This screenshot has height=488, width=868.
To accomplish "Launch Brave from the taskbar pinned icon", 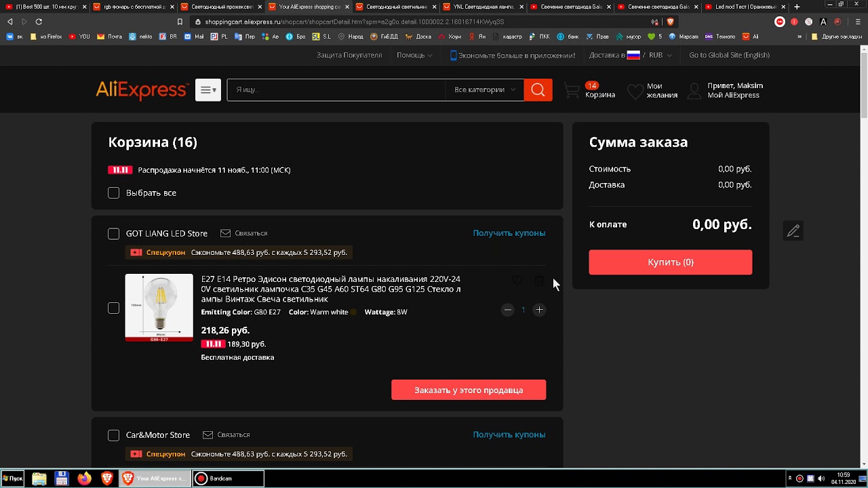I will coord(106,479).
